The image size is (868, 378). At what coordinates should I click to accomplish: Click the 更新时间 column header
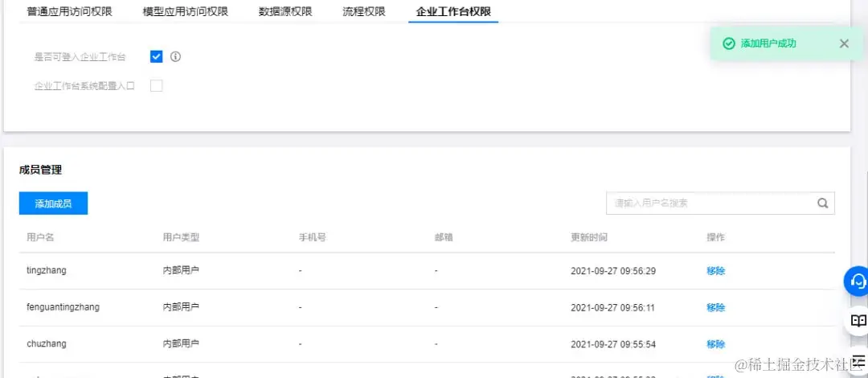[x=589, y=238]
